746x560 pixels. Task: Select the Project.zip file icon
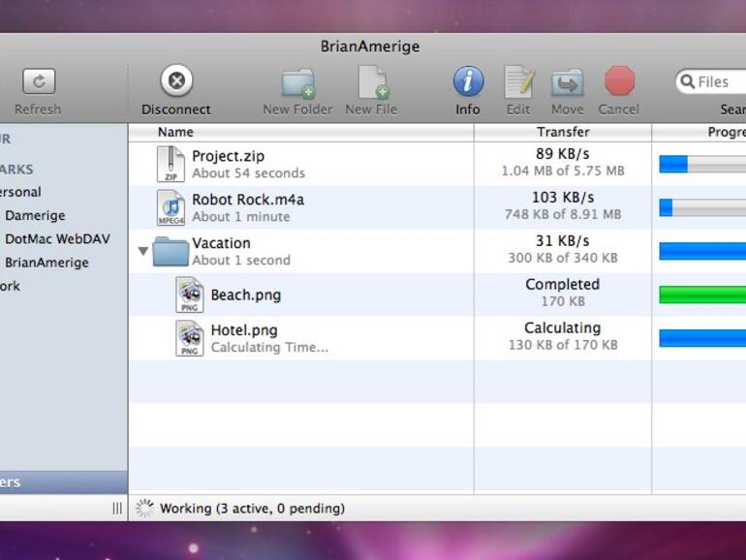point(171,164)
